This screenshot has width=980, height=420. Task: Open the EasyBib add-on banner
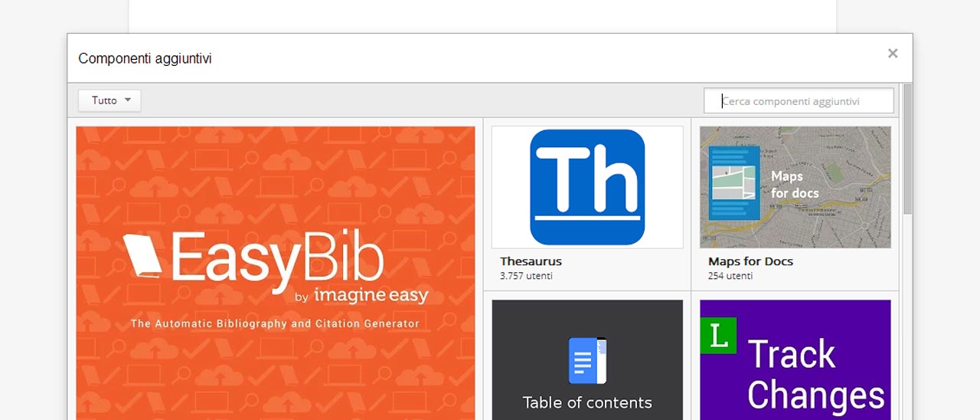pyautogui.click(x=276, y=273)
